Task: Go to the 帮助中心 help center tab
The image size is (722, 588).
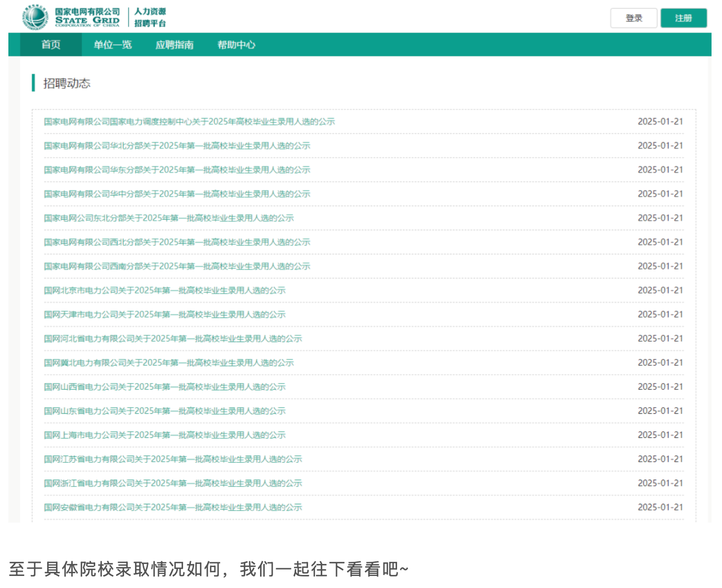Action: pos(236,45)
